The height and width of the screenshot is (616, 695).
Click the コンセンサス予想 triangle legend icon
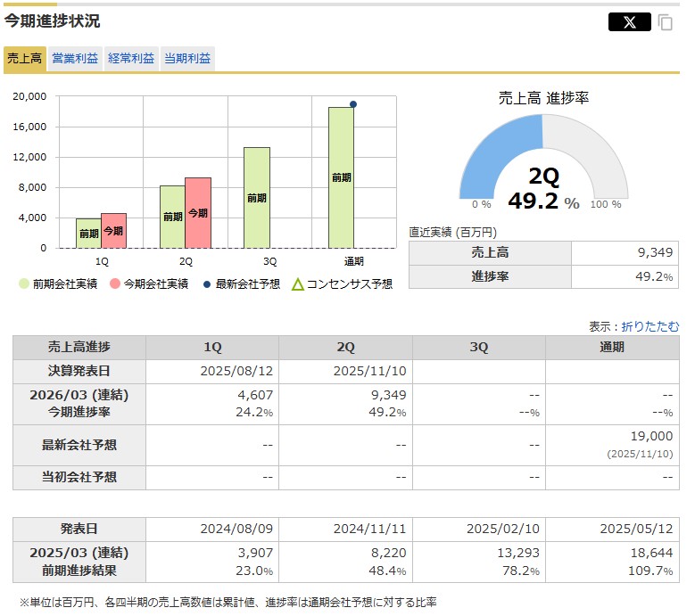point(298,284)
